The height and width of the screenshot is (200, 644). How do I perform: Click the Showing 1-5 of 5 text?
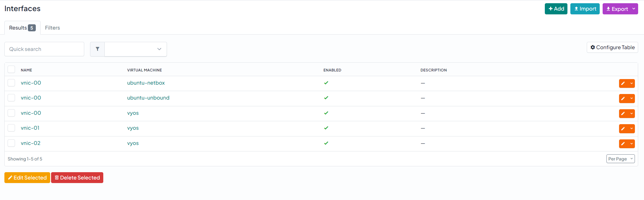[x=25, y=159]
